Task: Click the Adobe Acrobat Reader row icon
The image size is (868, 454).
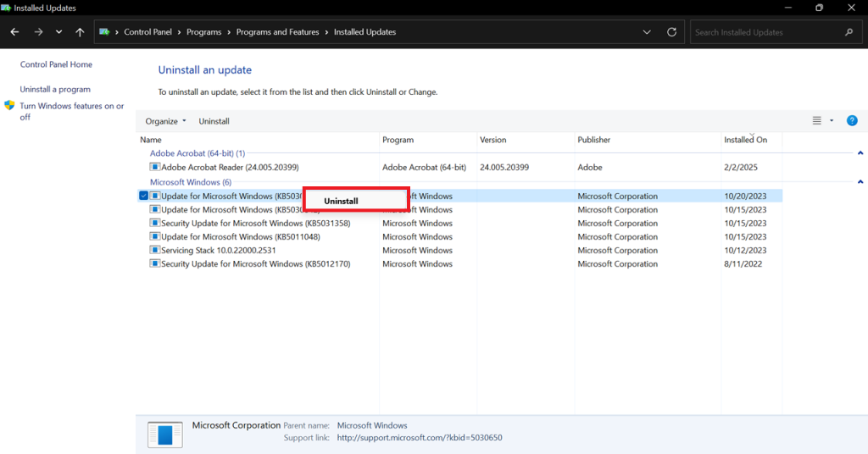Action: pyautogui.click(x=155, y=167)
